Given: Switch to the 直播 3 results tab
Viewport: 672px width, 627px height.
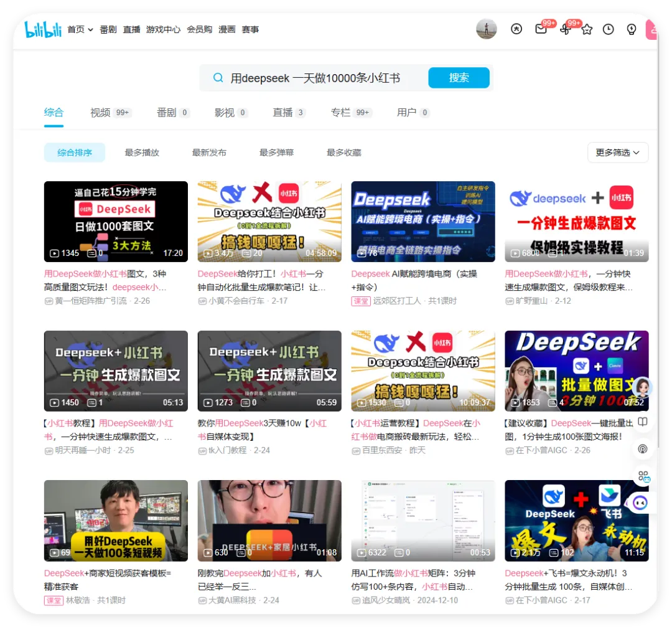Looking at the screenshot, I should tap(289, 112).
